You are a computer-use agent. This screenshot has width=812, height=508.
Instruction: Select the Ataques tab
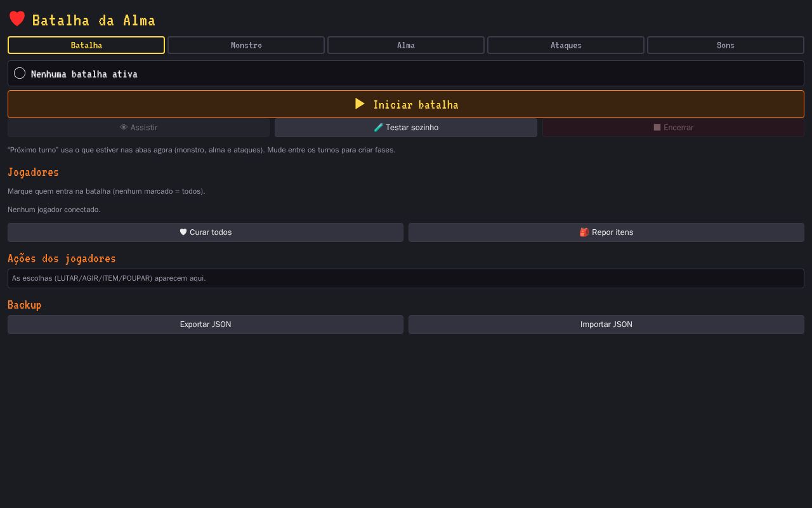[x=566, y=45]
